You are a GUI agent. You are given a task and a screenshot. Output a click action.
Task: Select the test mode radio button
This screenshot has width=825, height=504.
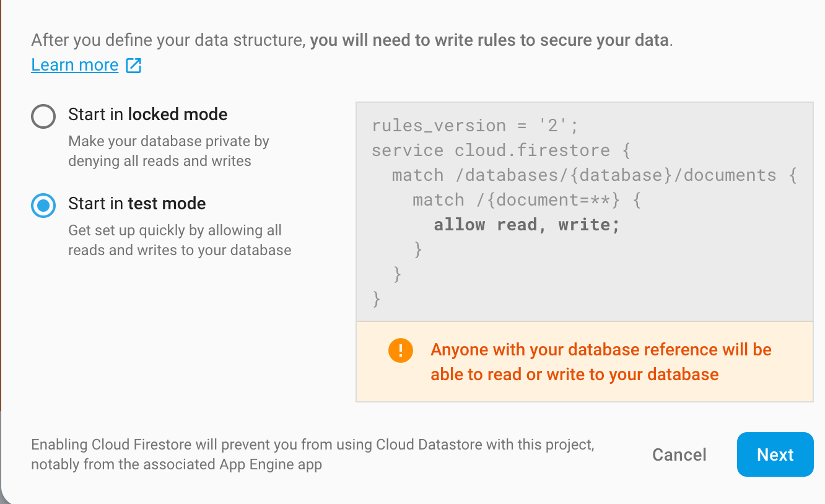[x=43, y=205]
